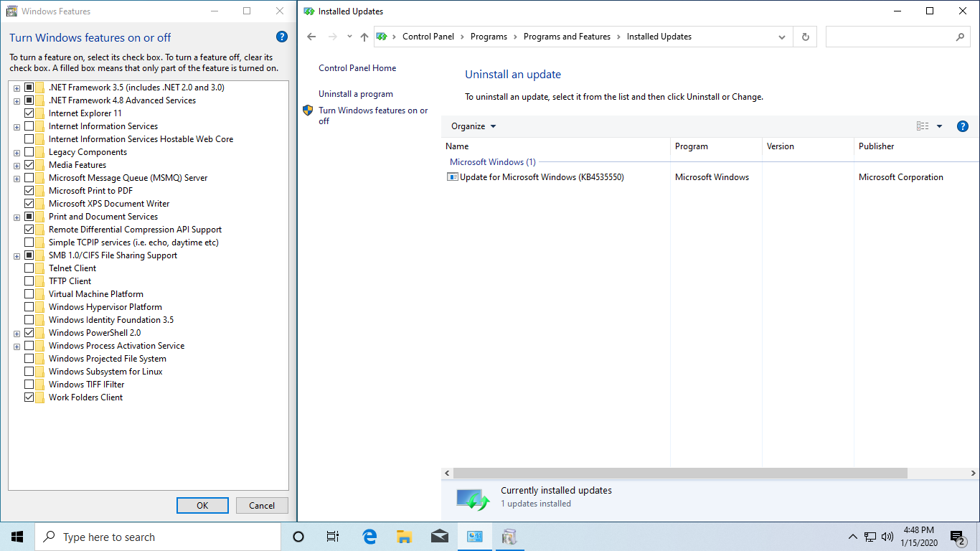
Task: Open Mail app from taskbar
Action: tap(440, 537)
